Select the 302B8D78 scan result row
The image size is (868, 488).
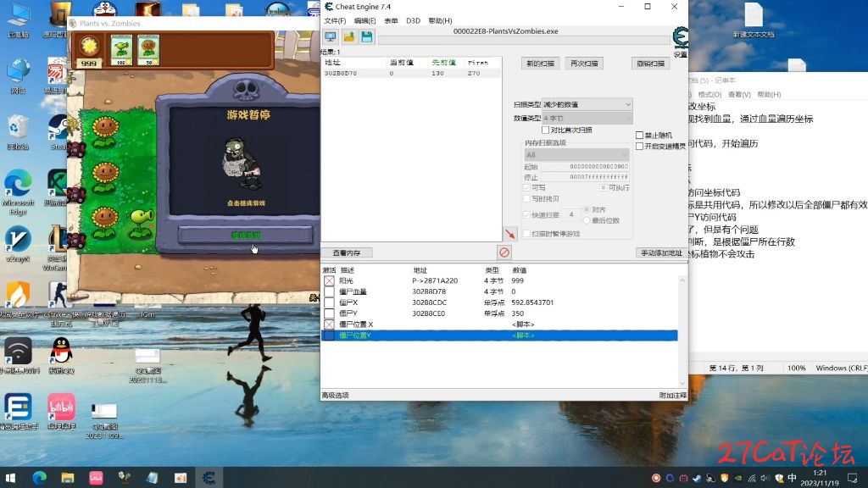411,73
